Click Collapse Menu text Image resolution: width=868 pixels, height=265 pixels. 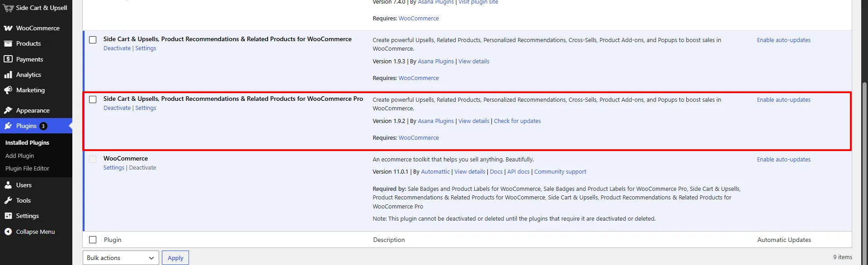pos(35,232)
